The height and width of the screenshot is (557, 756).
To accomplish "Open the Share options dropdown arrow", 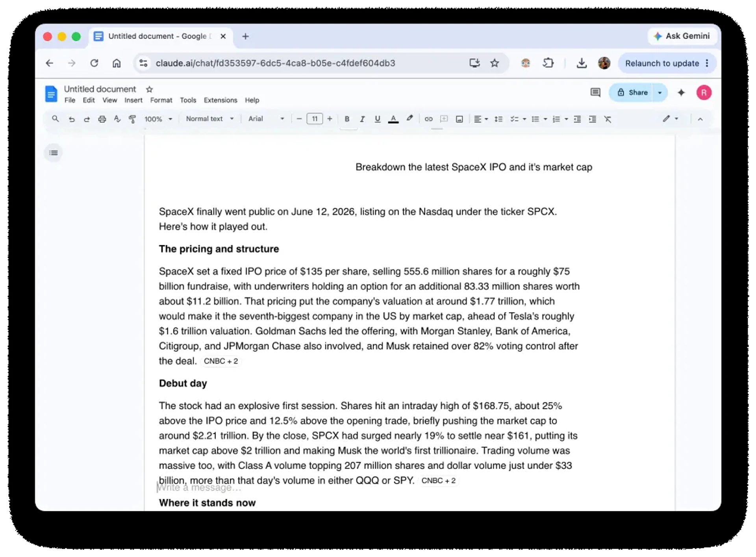I will (x=660, y=93).
